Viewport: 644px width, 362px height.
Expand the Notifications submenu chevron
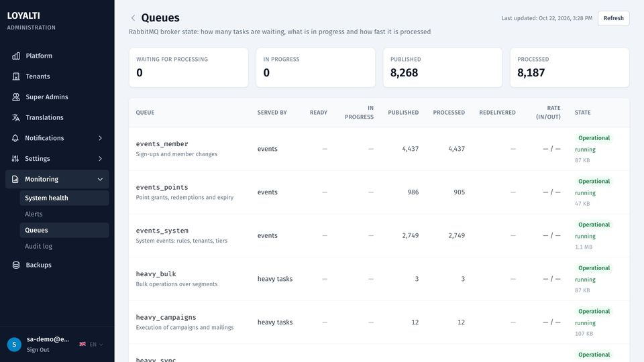click(100, 138)
